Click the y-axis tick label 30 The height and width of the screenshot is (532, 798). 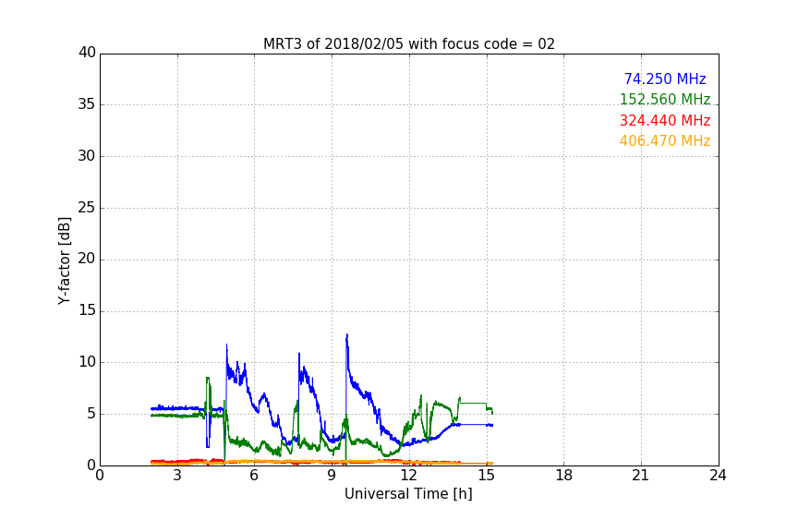click(87, 156)
